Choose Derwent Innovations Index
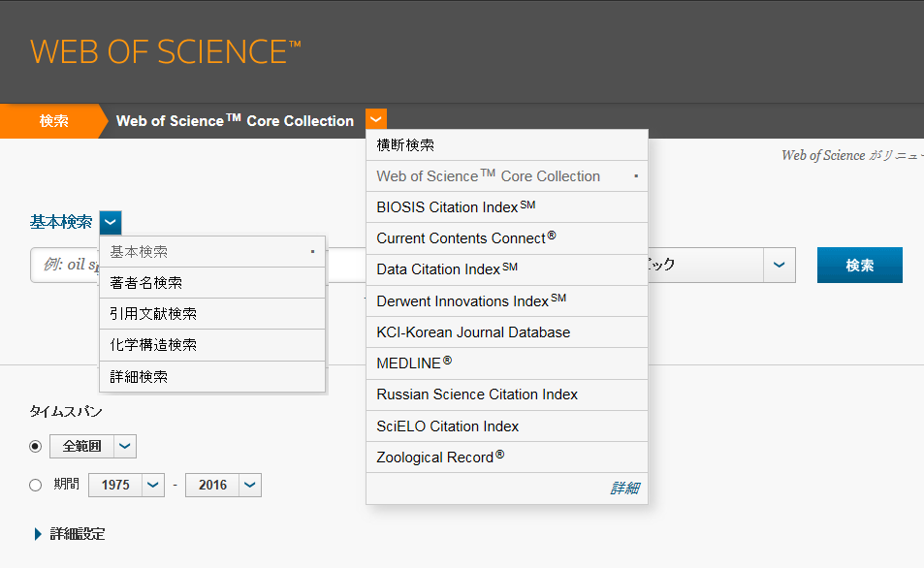924x568 pixels. (507, 301)
